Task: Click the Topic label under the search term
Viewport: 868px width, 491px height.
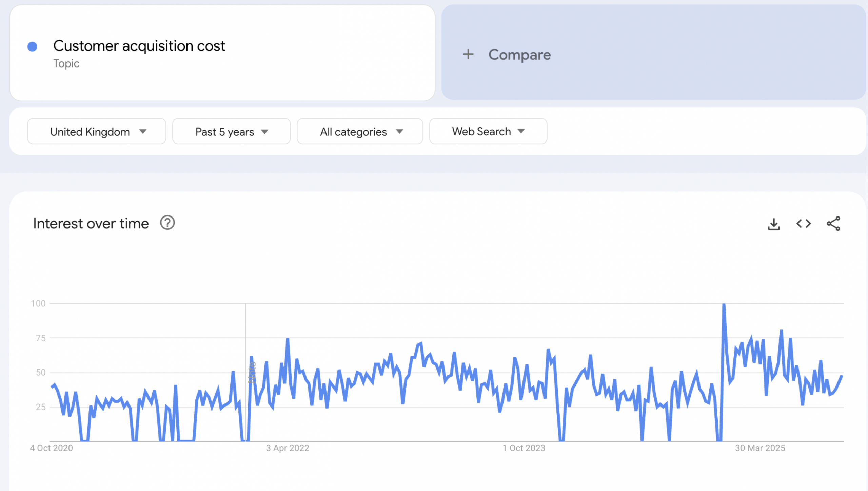Action: pos(66,63)
